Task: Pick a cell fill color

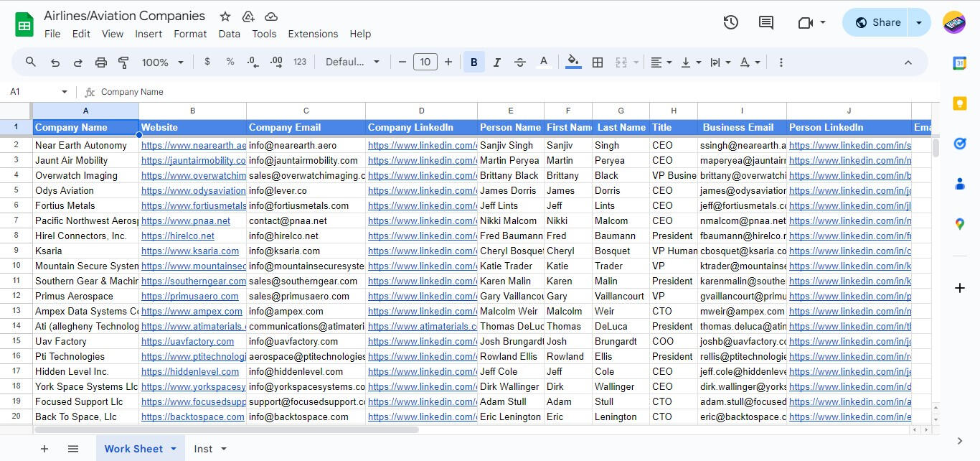Action: [573, 62]
